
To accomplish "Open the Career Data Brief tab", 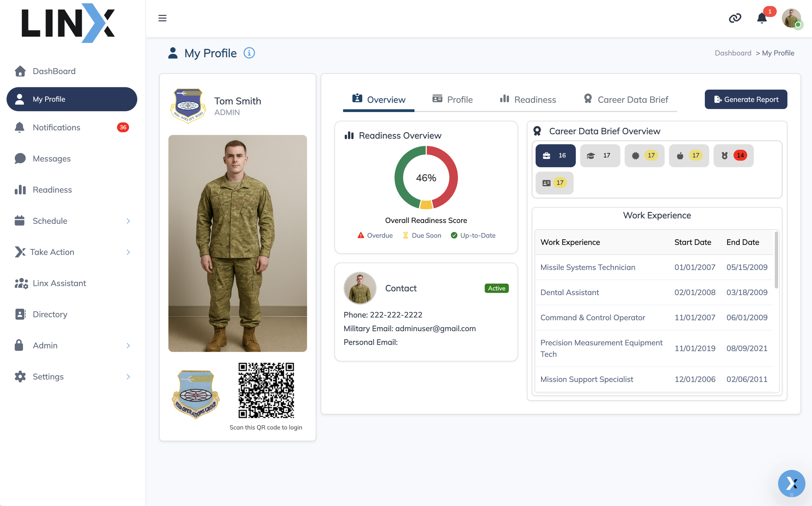I will click(x=626, y=99).
